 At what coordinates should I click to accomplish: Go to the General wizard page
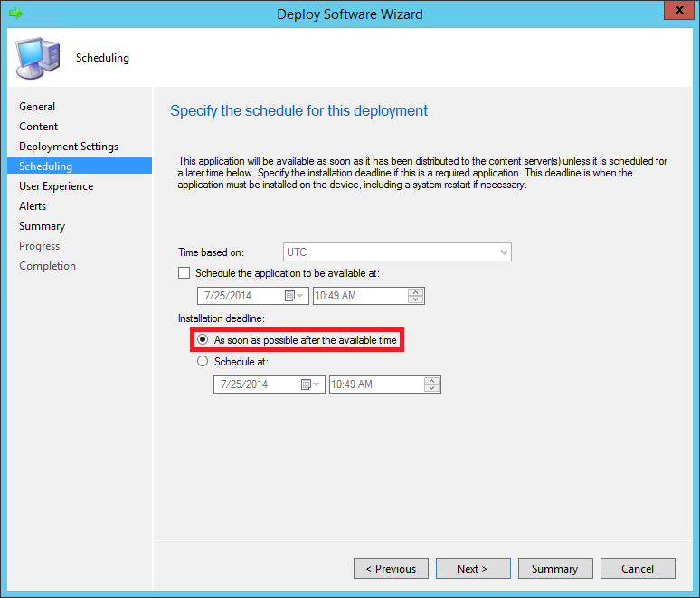(37, 107)
